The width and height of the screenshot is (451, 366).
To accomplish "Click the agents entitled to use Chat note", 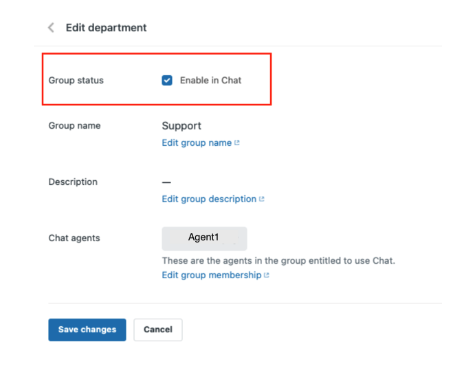I will (278, 261).
